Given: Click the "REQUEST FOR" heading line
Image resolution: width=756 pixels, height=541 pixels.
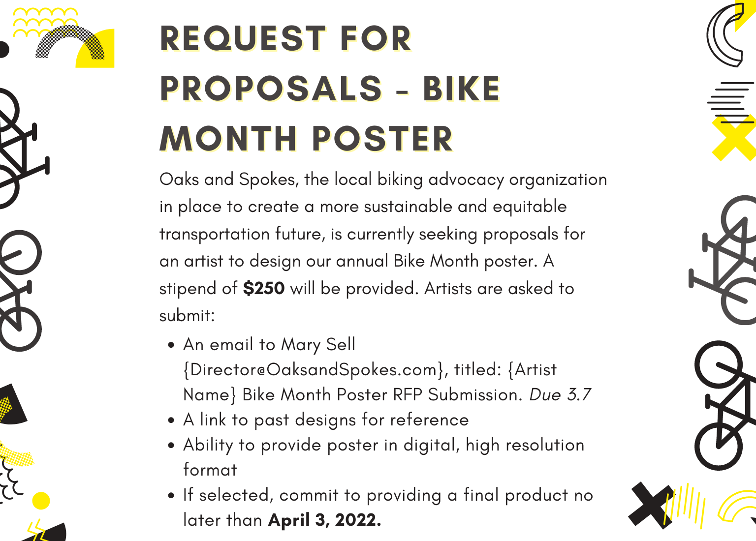Looking at the screenshot, I should click(x=286, y=39).
